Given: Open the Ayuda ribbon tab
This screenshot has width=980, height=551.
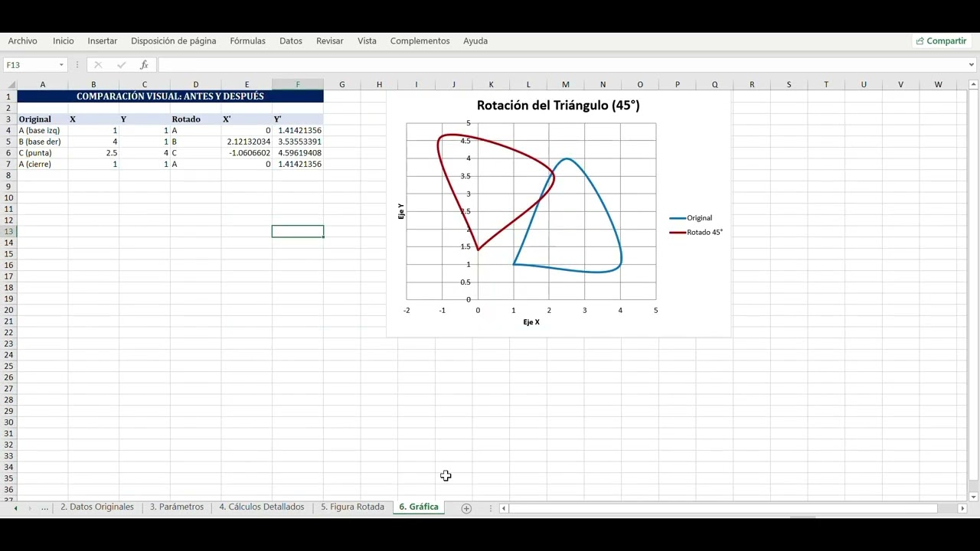Looking at the screenshot, I should click(475, 41).
